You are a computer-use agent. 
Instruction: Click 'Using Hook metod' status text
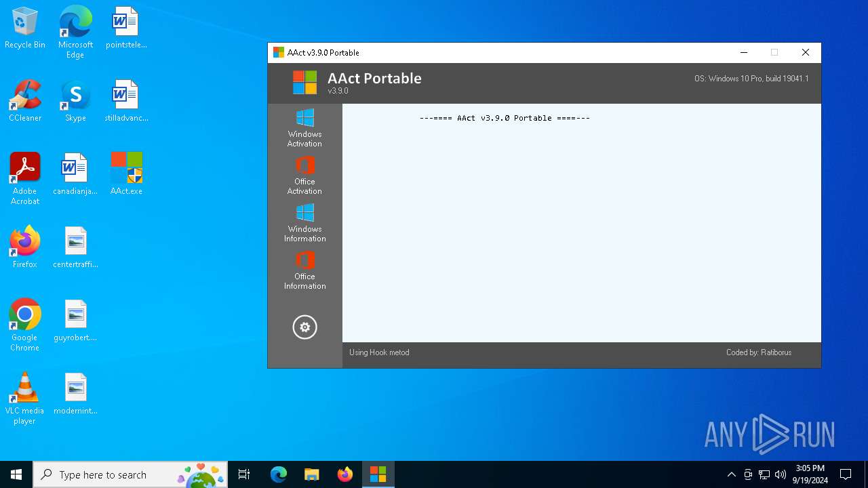tap(379, 352)
